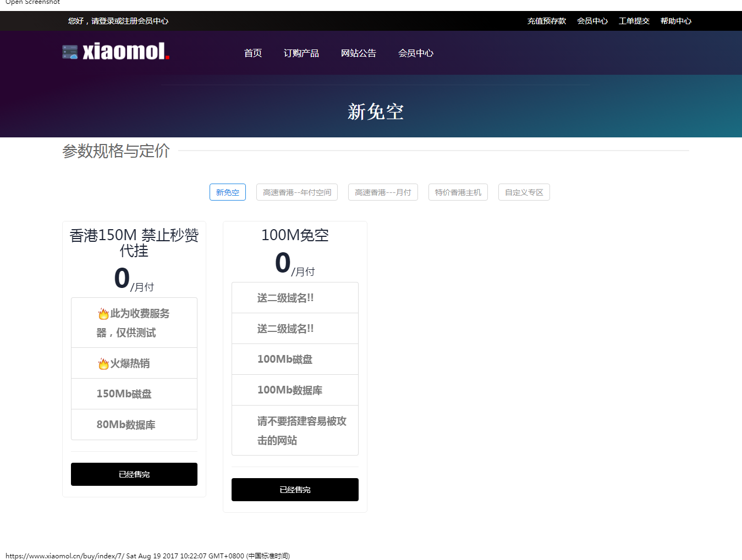Select the 特价香港主机 category tab
The image size is (742, 560).
click(x=458, y=192)
